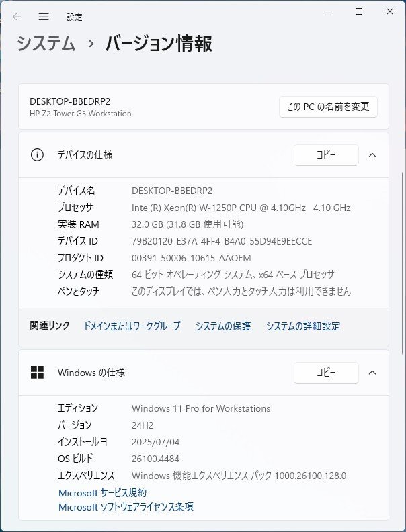The width and height of the screenshot is (406, 532).
Task: Click the back arrow icon
Action: click(17, 17)
